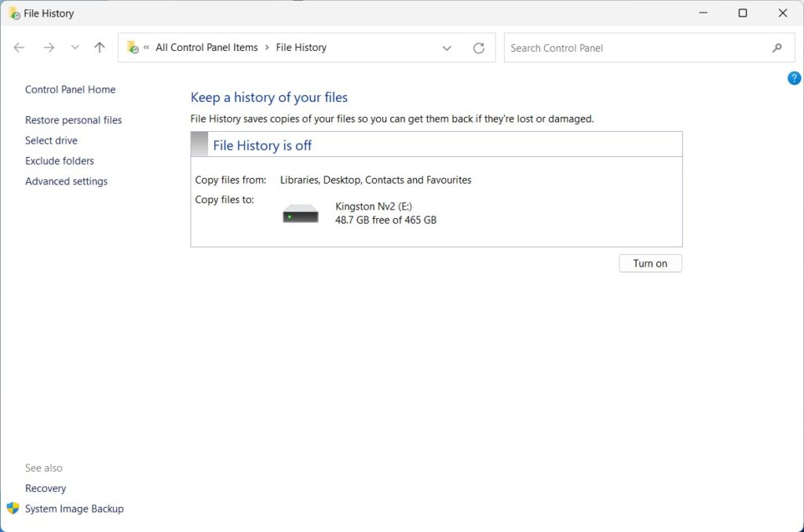Go to Control Panel Home
Viewport: 804px width, 532px height.
pos(70,89)
